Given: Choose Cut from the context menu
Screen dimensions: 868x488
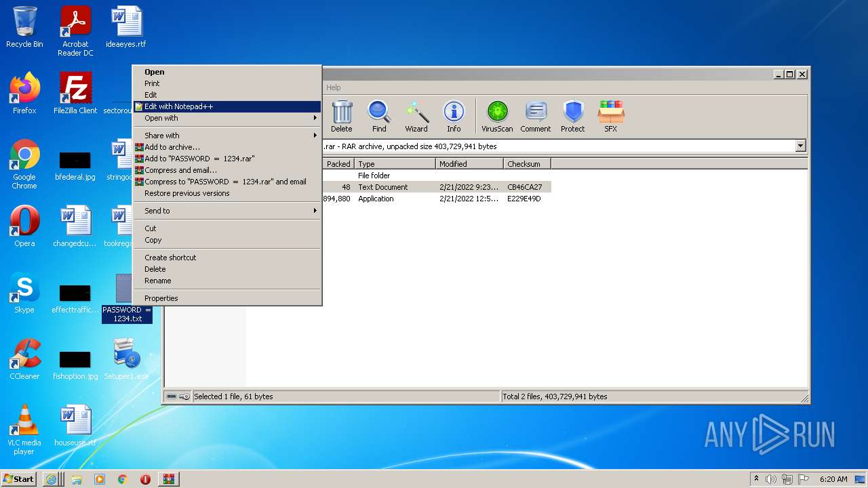Looking at the screenshot, I should pyautogui.click(x=227, y=228).
